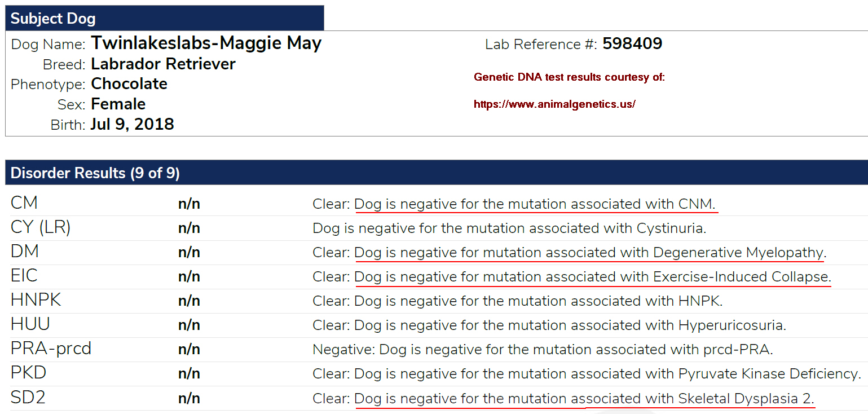
Task: Click the SD2 disorder row label
Action: (x=28, y=397)
